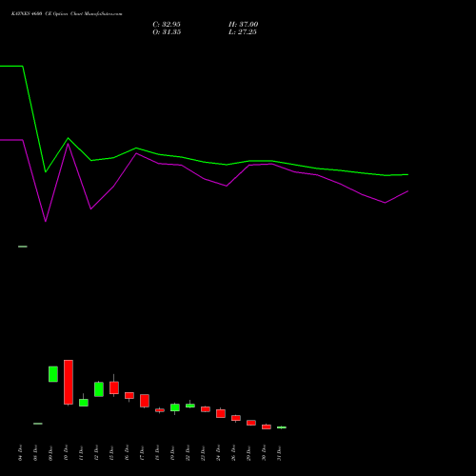Image resolution: width=476 pixels, height=476 pixels.
Task: Click the 23 Dec date label
Action: click(204, 453)
